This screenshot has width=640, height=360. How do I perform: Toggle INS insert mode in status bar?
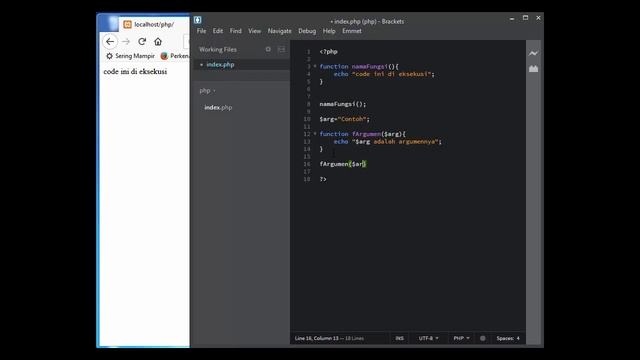pos(399,338)
